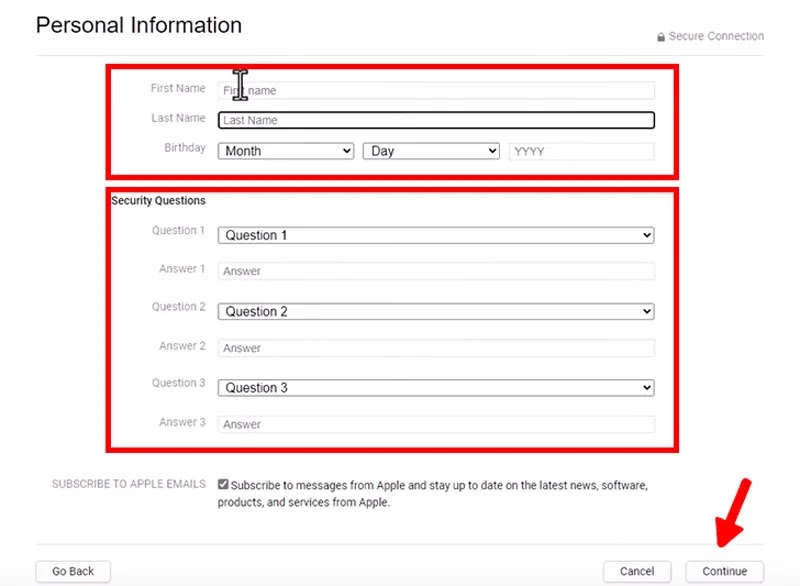
Task: Click the Cancel button
Action: (637, 571)
